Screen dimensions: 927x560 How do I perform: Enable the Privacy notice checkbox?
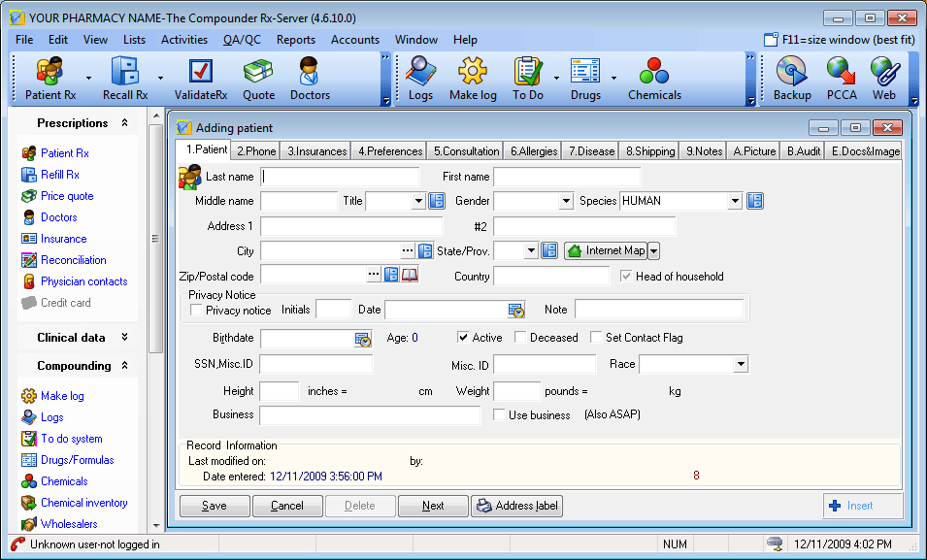click(x=197, y=311)
